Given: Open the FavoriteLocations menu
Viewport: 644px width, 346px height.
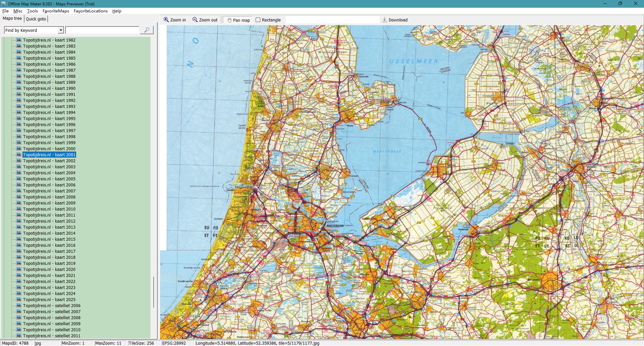Looking at the screenshot, I should coord(91,11).
